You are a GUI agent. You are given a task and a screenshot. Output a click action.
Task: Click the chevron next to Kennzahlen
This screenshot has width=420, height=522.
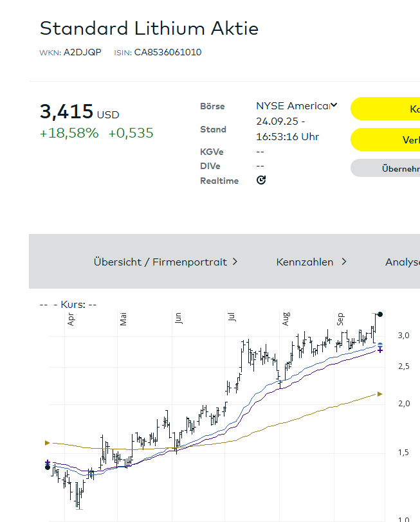(344, 262)
